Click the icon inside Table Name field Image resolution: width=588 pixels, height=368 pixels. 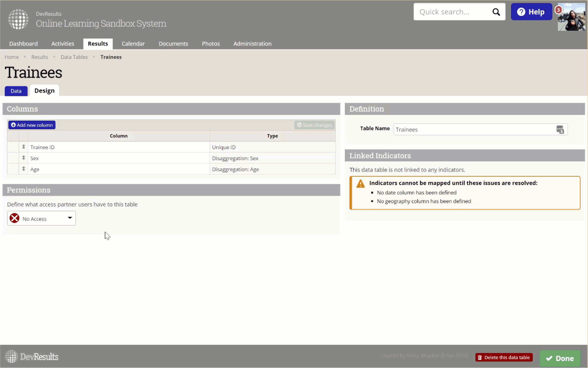[x=560, y=130]
